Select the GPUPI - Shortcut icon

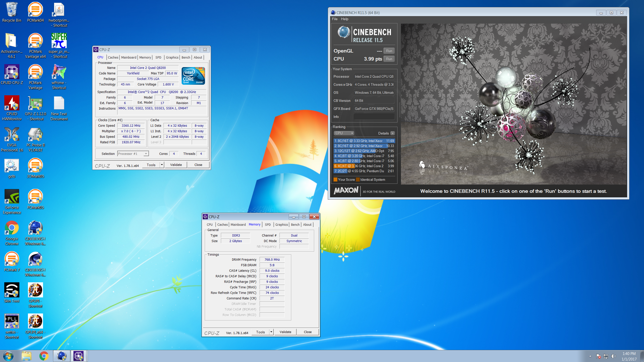pyautogui.click(x=35, y=295)
